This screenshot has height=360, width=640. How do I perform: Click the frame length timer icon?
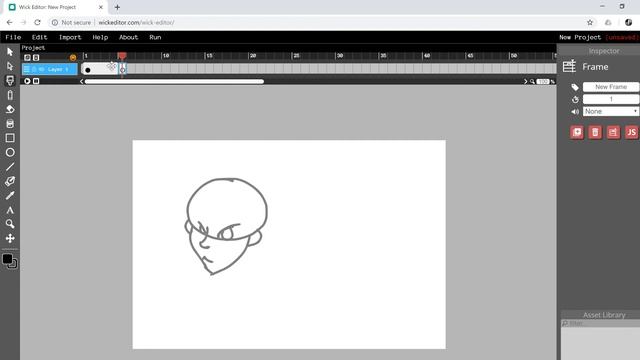(575, 99)
